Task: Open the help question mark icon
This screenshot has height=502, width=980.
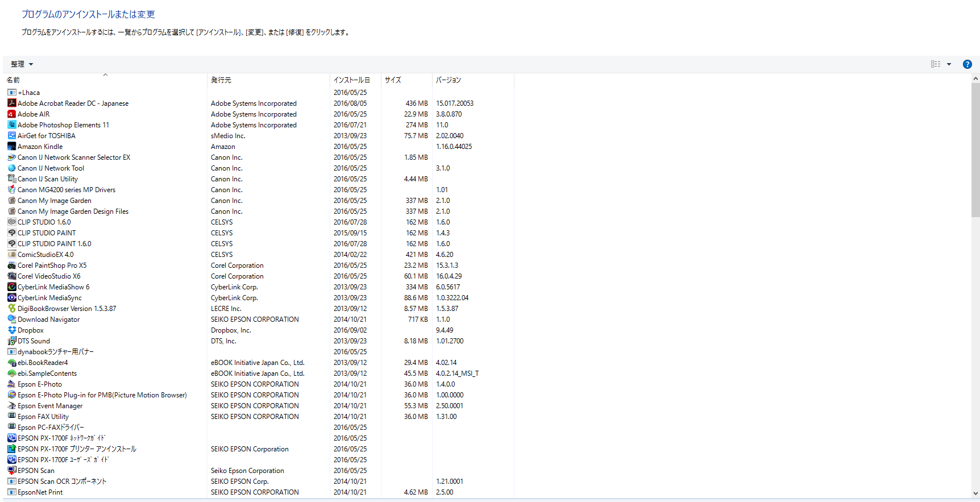Action: pos(967,64)
